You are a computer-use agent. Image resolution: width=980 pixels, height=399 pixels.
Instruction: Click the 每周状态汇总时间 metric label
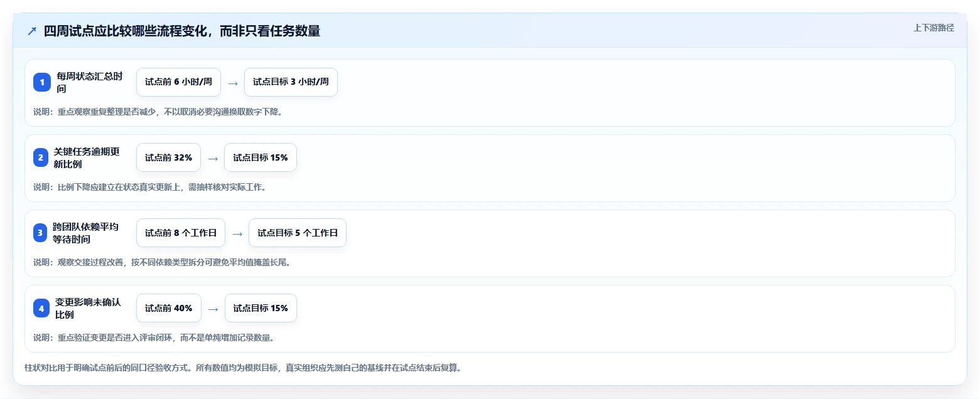[x=90, y=82]
